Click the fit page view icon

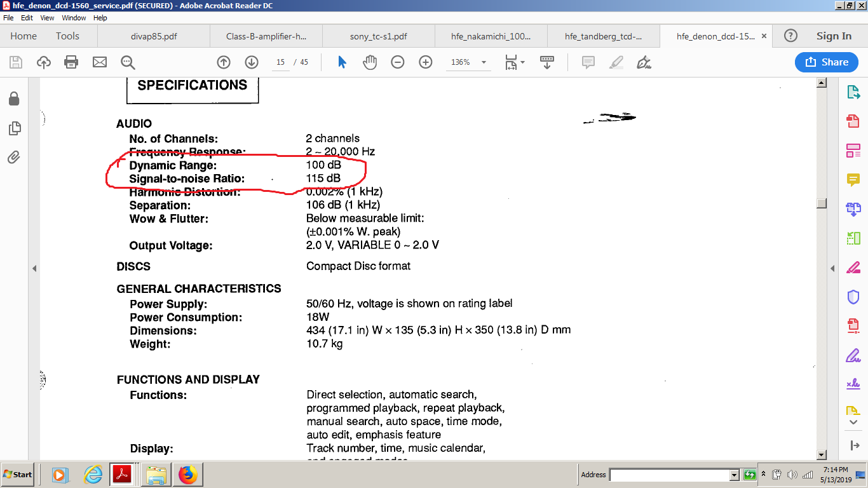[x=511, y=62]
